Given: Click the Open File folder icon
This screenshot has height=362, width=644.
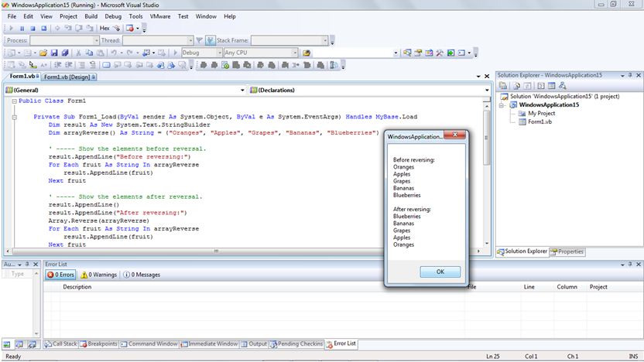Looking at the screenshot, I should click(x=43, y=53).
